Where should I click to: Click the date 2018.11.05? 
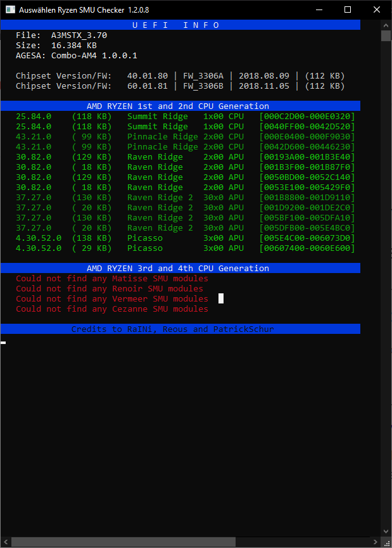coord(264,86)
